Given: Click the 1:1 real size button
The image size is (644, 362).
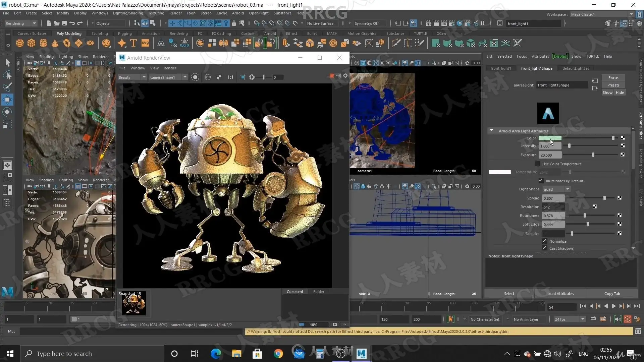Looking at the screenshot, I should tap(230, 77).
